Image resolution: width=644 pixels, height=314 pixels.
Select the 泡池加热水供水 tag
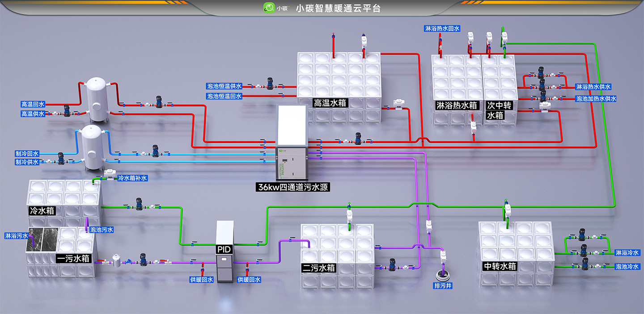click(x=596, y=99)
